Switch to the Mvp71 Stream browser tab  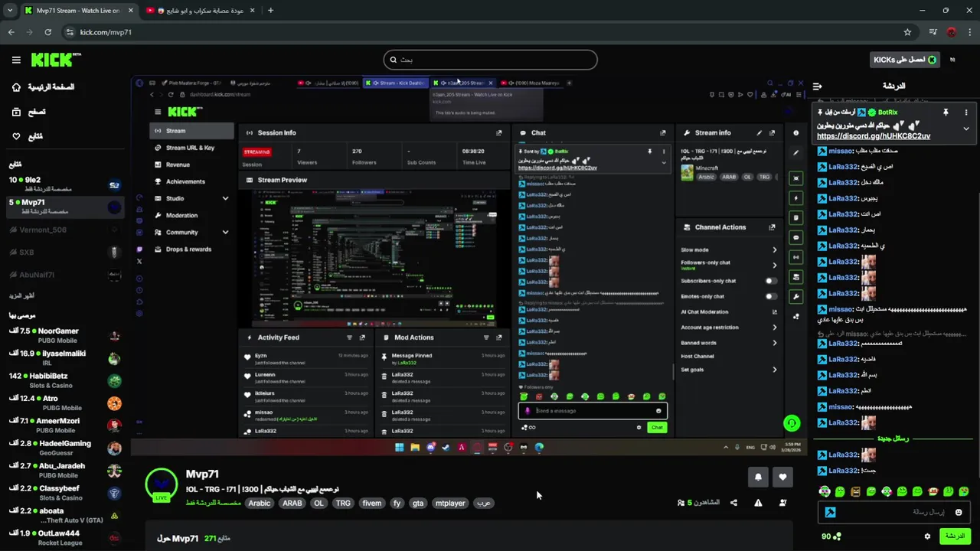pyautogui.click(x=79, y=11)
